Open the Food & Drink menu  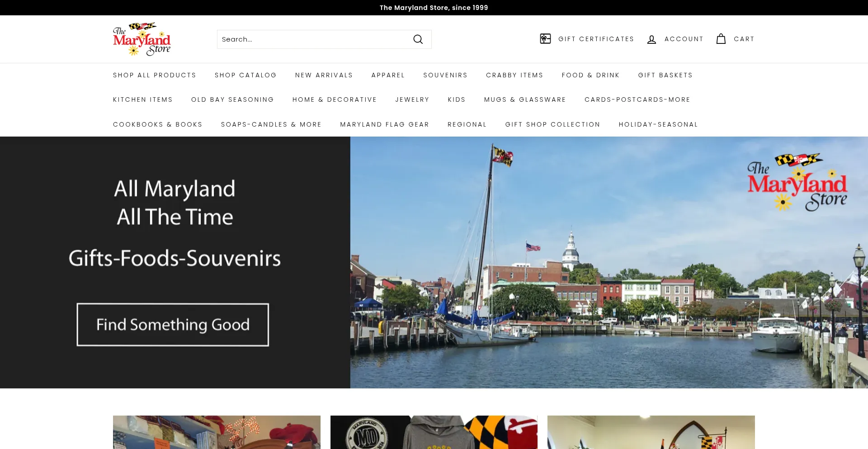click(590, 75)
